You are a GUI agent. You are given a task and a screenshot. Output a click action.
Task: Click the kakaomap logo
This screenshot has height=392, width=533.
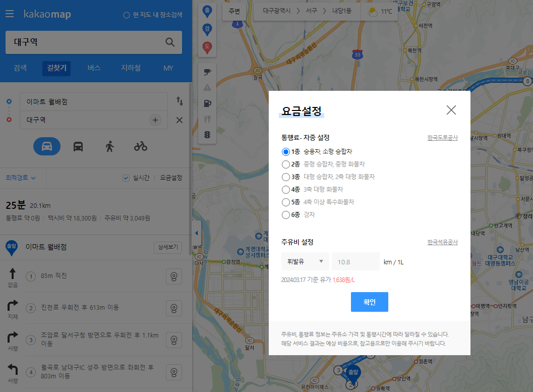47,14
